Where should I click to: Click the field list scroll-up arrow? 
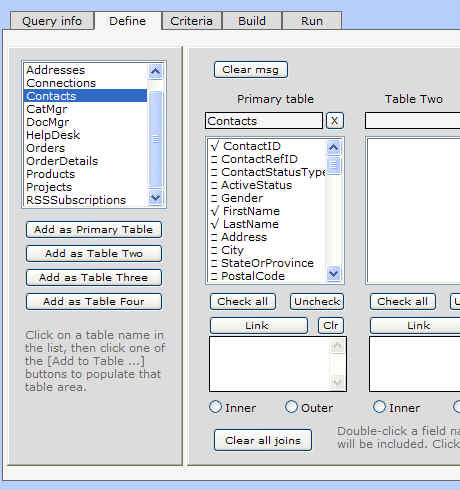tap(333, 147)
